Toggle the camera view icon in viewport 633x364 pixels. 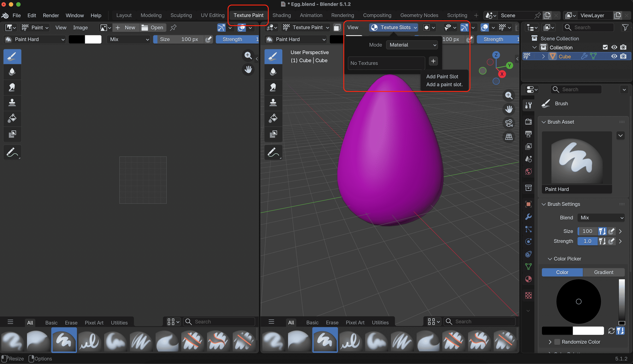(x=509, y=123)
